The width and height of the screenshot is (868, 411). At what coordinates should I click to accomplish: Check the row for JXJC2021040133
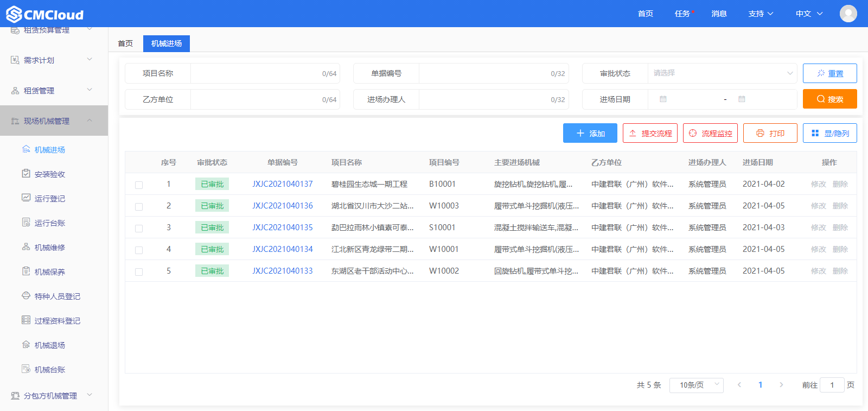[139, 271]
